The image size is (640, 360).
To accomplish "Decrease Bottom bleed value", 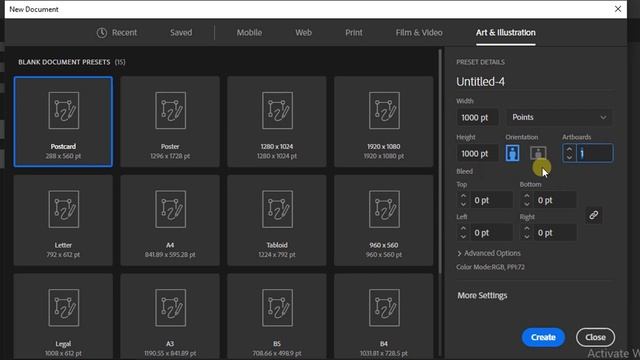I will pos(527,204).
